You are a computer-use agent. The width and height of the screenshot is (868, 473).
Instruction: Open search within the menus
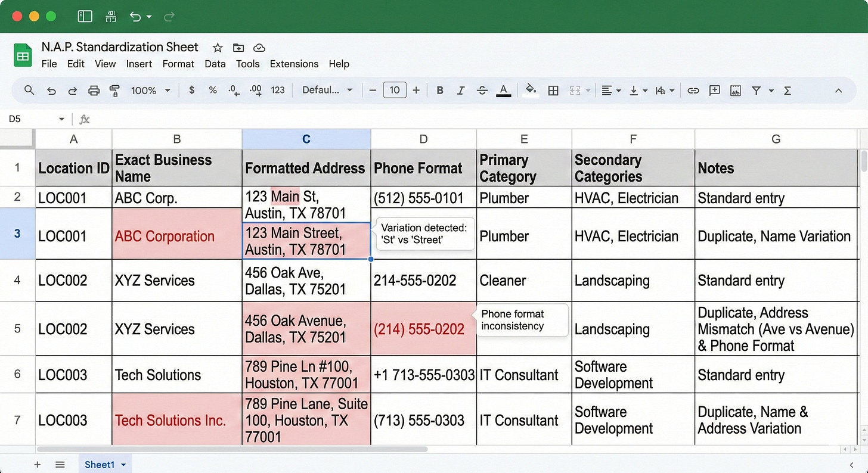pyautogui.click(x=29, y=90)
